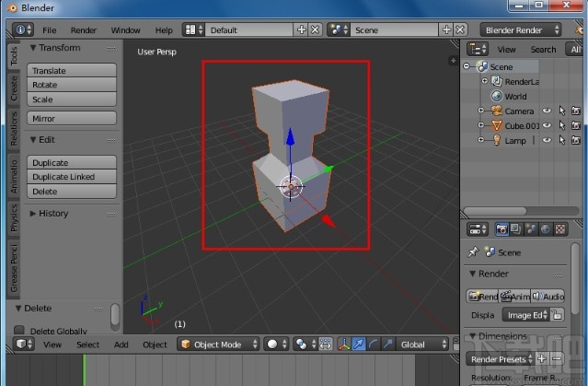
Task: Open the Properties editor type selector
Action: 478,229
